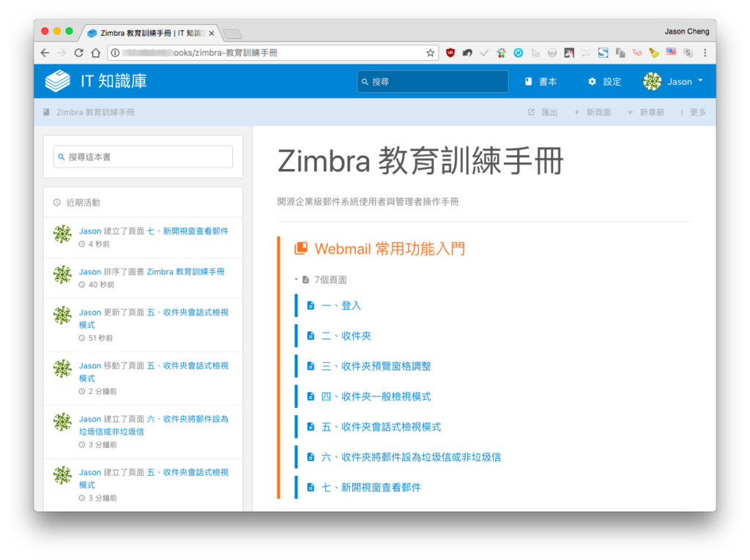Click the US flag extension icon
Image resolution: width=750 pixels, height=560 pixels.
tap(671, 52)
